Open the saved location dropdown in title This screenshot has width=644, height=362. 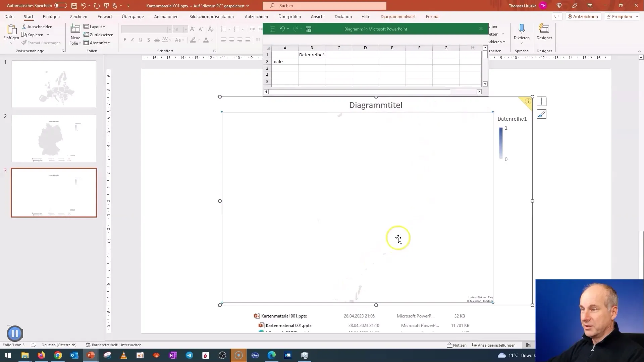(x=248, y=6)
